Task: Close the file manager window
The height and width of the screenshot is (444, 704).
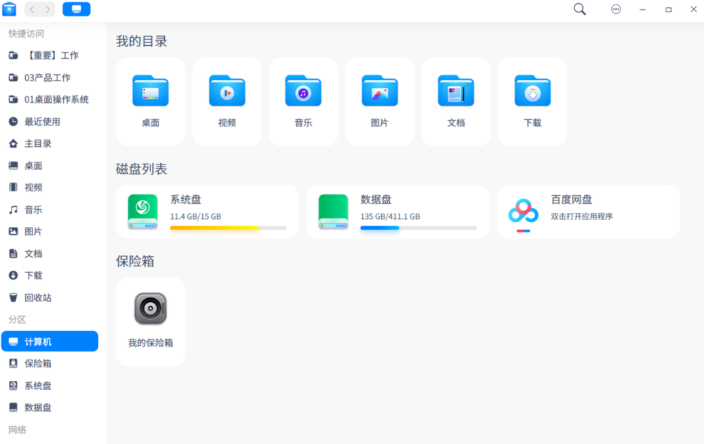Action: [x=693, y=9]
